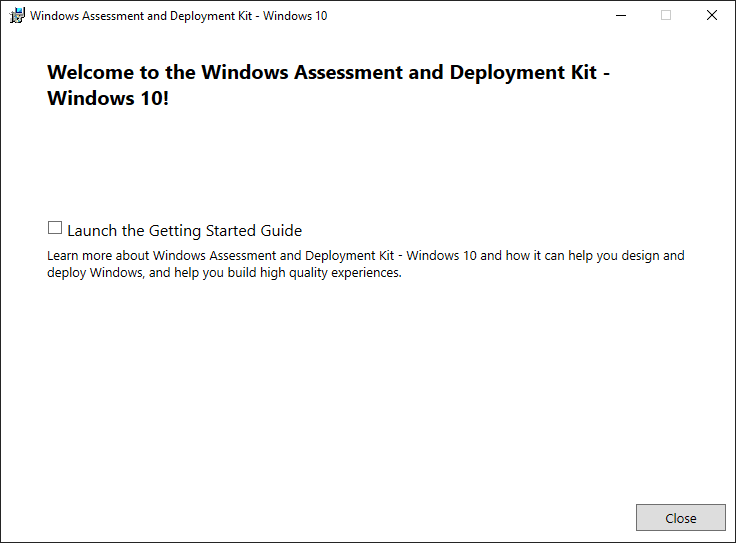Click the "deploy Windows, and help you build" text line
The width and height of the screenshot is (736, 543).
224,273
